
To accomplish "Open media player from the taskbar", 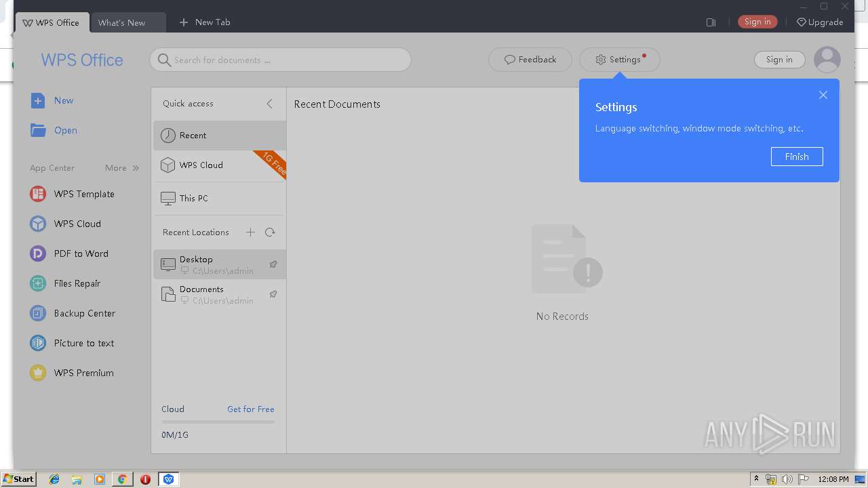I will pyautogui.click(x=100, y=479).
